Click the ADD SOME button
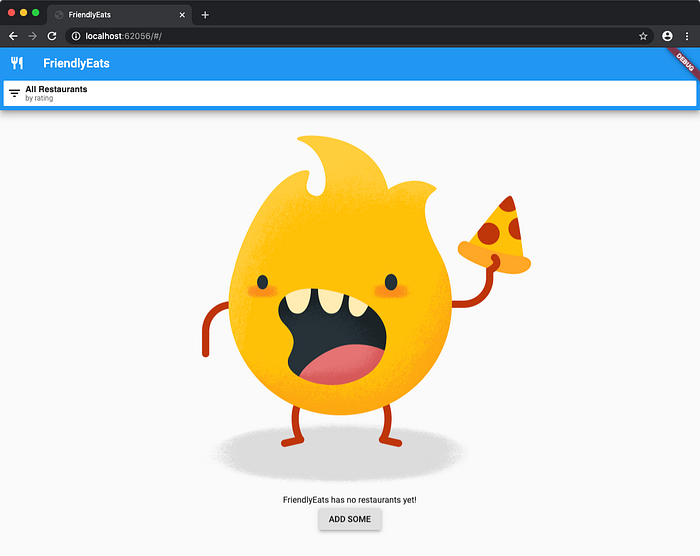 350,519
